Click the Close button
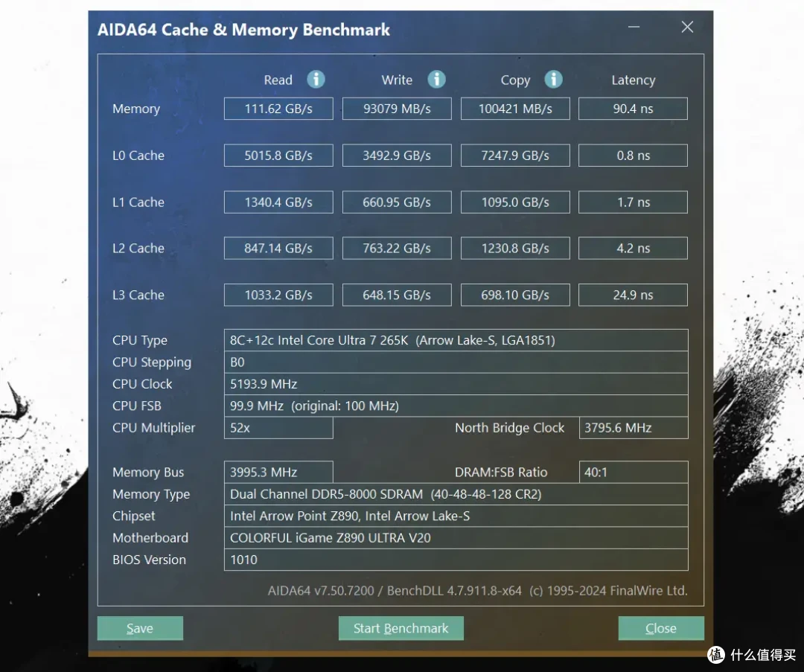The image size is (804, 672). [661, 628]
